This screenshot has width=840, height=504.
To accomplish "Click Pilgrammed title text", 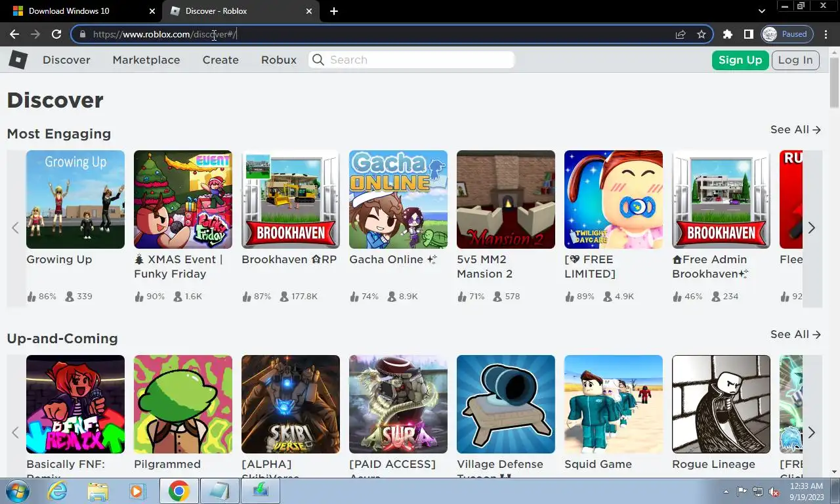I will [x=167, y=465].
